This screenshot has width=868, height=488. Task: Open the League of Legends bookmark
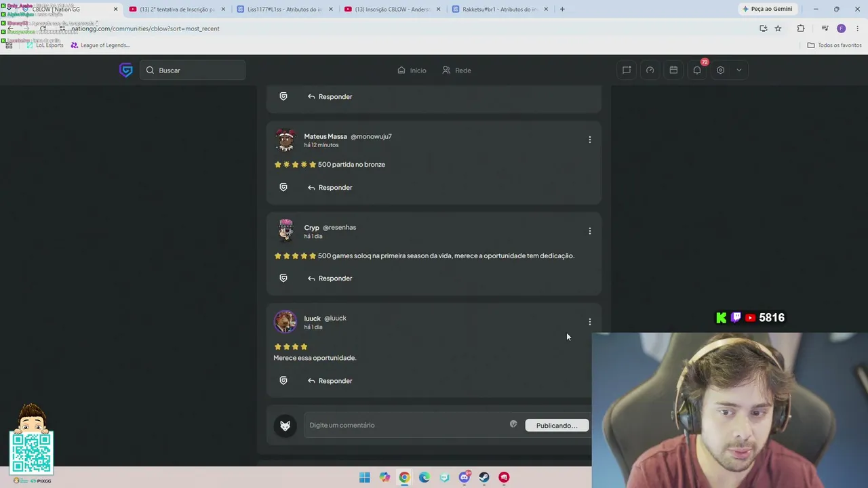[100, 45]
